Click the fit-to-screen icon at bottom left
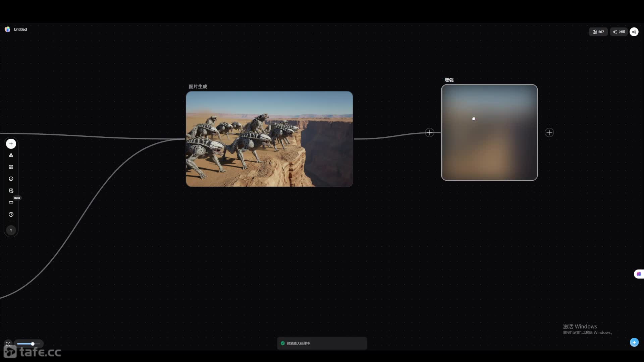The image size is (644, 362). coord(8,344)
